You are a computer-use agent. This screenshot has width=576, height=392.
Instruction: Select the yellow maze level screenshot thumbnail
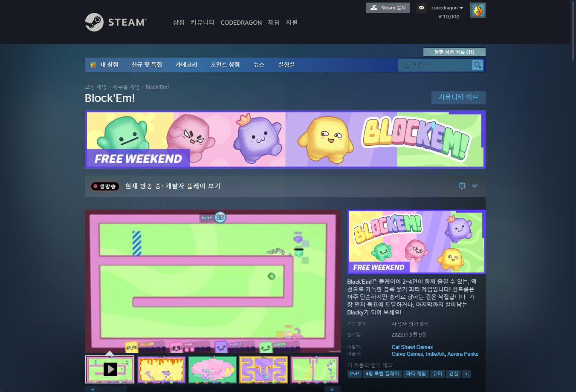click(x=263, y=369)
